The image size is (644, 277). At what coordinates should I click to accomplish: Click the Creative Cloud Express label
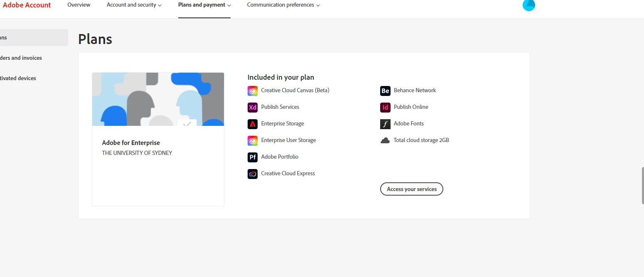click(288, 173)
